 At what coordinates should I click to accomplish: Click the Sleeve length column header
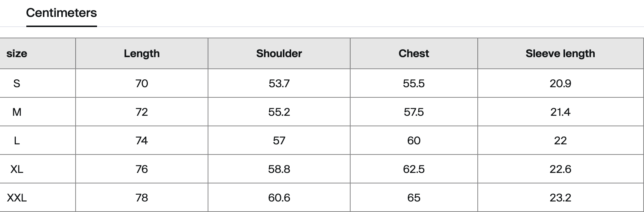point(560,53)
